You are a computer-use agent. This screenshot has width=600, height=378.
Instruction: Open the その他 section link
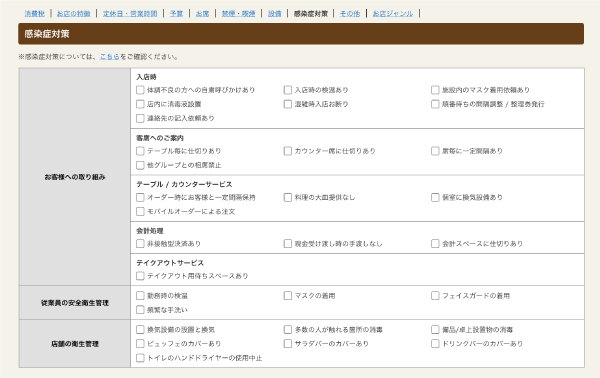350,13
